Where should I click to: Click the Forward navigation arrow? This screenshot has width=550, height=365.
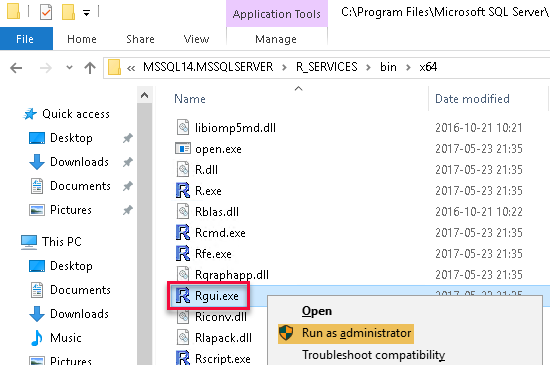(46, 67)
